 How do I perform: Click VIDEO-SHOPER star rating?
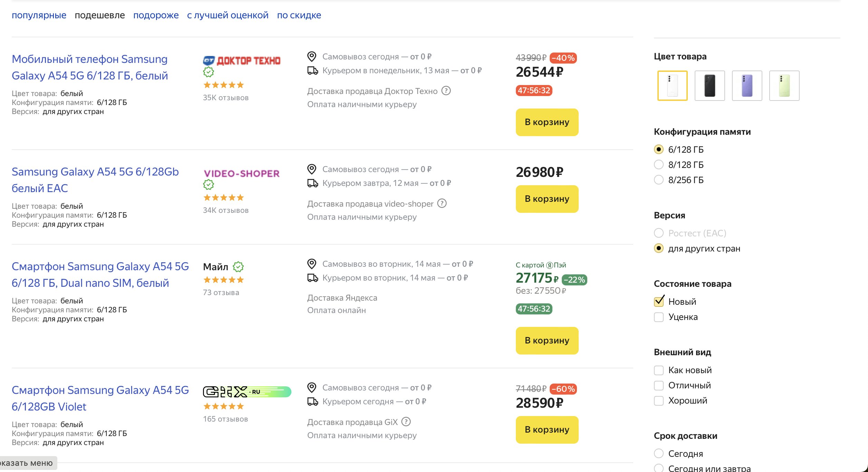point(224,198)
